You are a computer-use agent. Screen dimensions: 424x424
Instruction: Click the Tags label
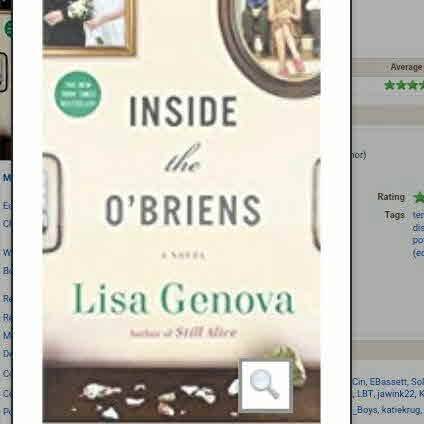coord(394,215)
